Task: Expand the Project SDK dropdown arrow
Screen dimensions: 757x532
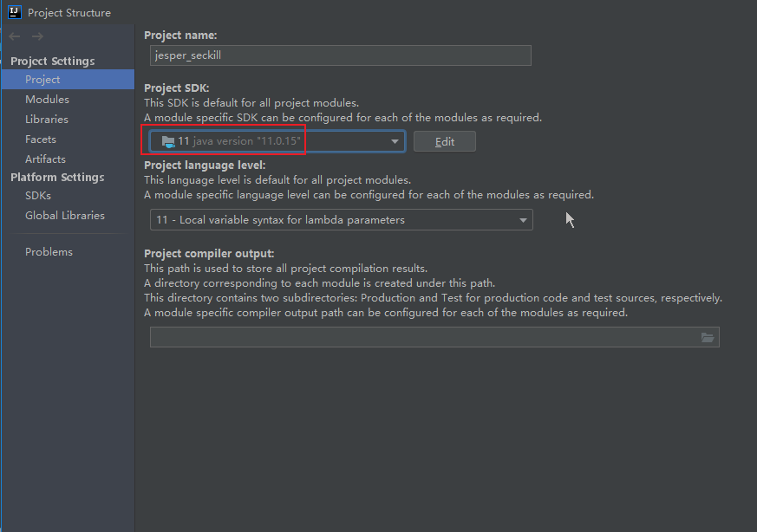Action: coord(395,141)
